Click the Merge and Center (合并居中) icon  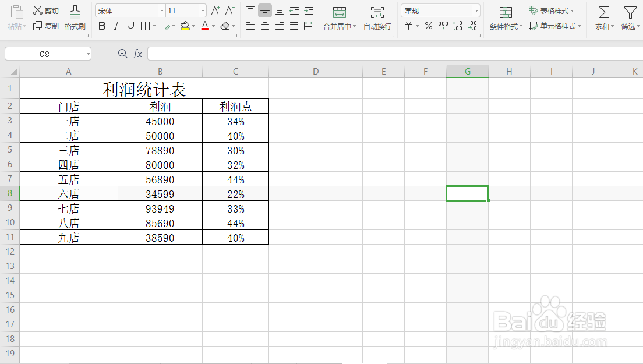pos(339,12)
